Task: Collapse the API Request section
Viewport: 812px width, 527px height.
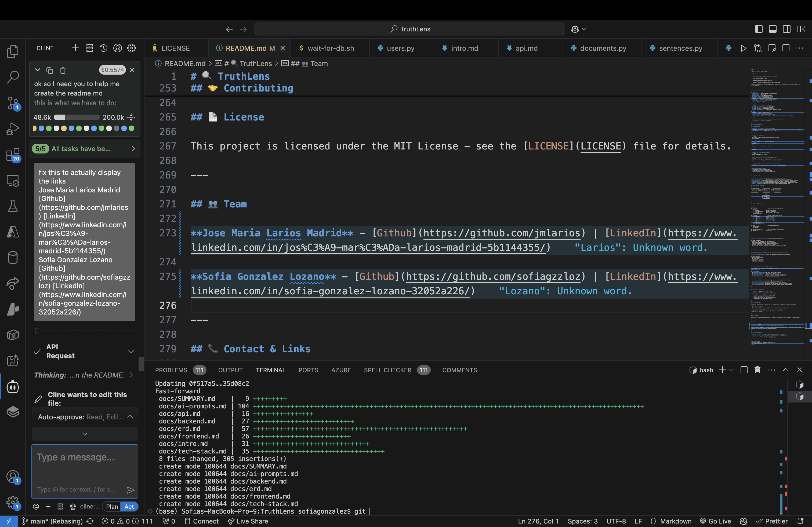Action: point(131,351)
